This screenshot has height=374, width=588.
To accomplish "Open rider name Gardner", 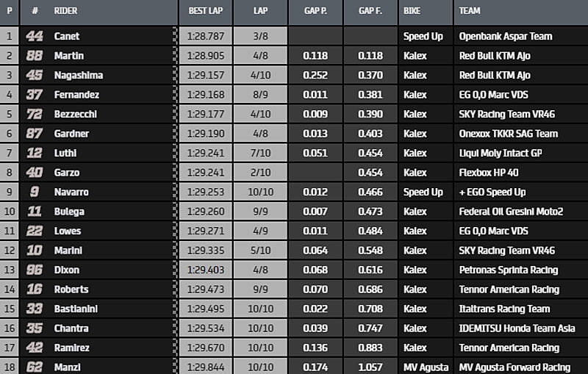I will pyautogui.click(x=71, y=134).
